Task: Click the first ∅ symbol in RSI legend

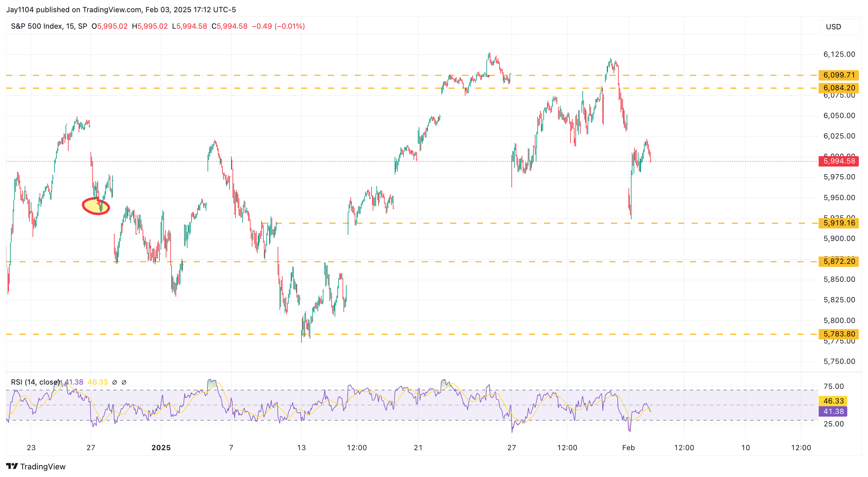Action: point(115,382)
